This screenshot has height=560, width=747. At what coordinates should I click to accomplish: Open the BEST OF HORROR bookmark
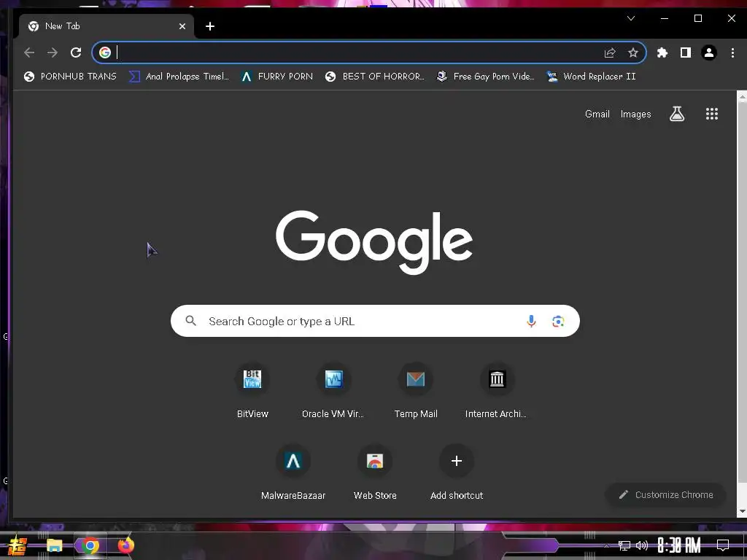coord(374,76)
